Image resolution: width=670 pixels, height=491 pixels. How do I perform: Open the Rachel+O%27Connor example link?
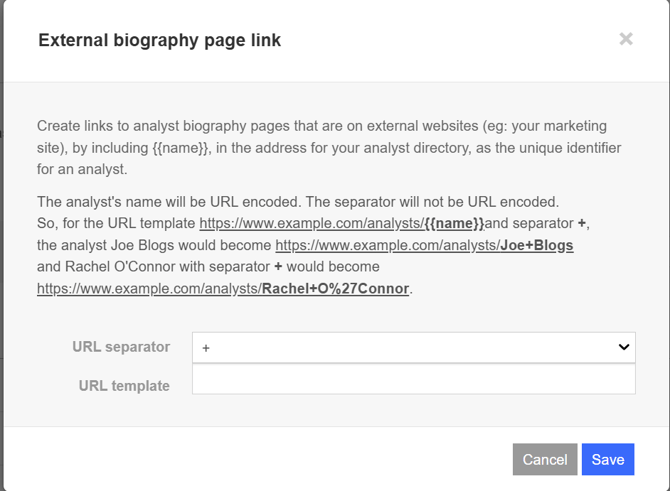[223, 288]
